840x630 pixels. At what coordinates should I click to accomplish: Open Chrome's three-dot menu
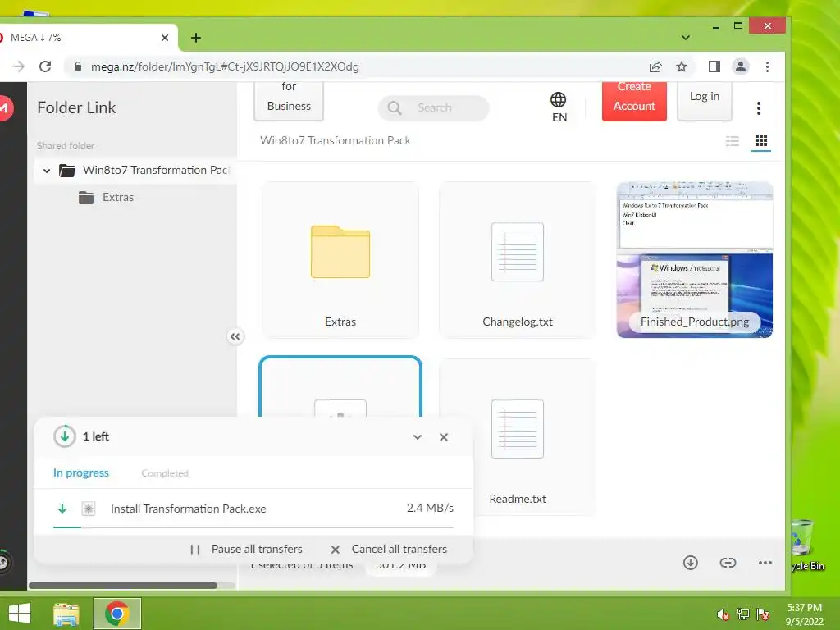(x=767, y=66)
